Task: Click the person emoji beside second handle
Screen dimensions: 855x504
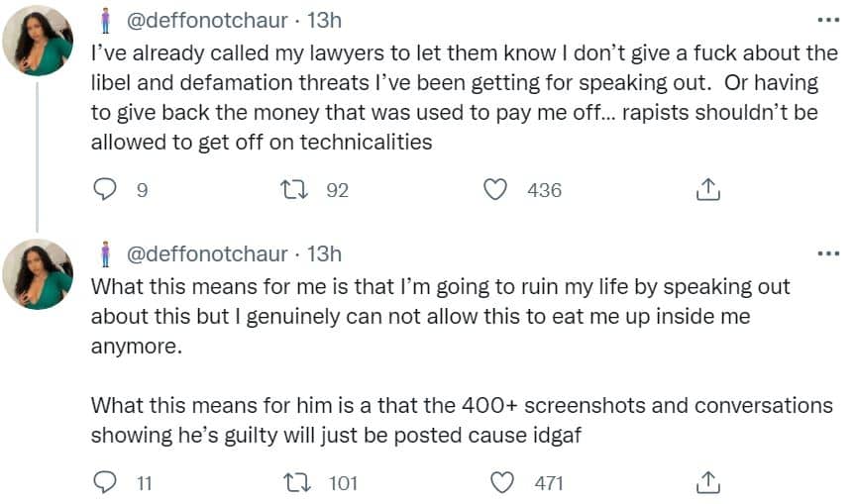Action: pyautogui.click(x=106, y=253)
